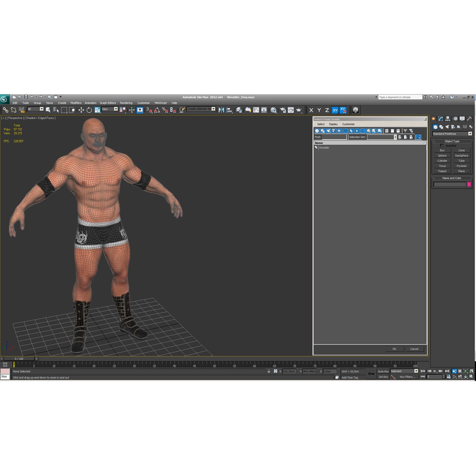This screenshot has width=476, height=476.
Task: Open the Modifiers menu
Action: coord(76,103)
